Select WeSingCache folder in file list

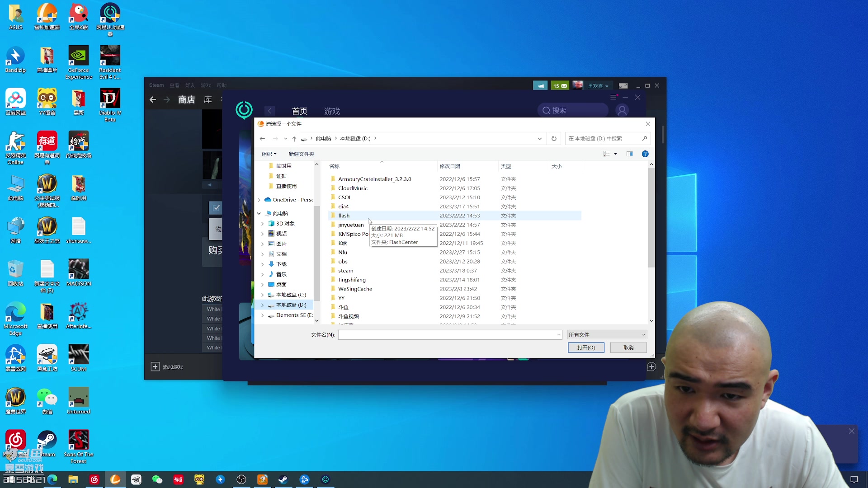pyautogui.click(x=355, y=289)
